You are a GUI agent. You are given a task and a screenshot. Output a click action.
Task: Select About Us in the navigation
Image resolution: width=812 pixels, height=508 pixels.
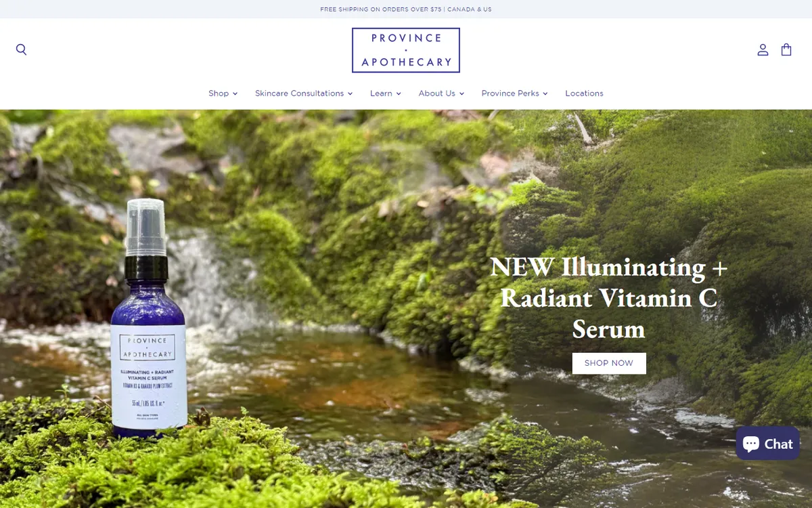click(436, 93)
